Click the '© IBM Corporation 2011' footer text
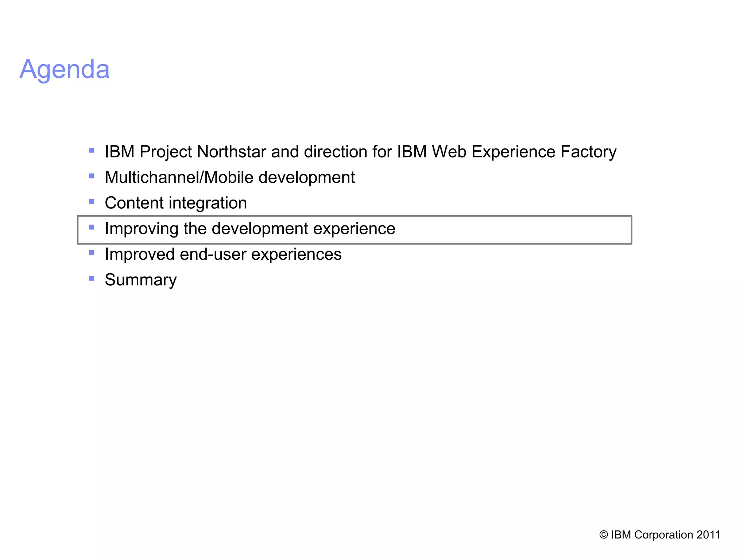 tap(660, 534)
